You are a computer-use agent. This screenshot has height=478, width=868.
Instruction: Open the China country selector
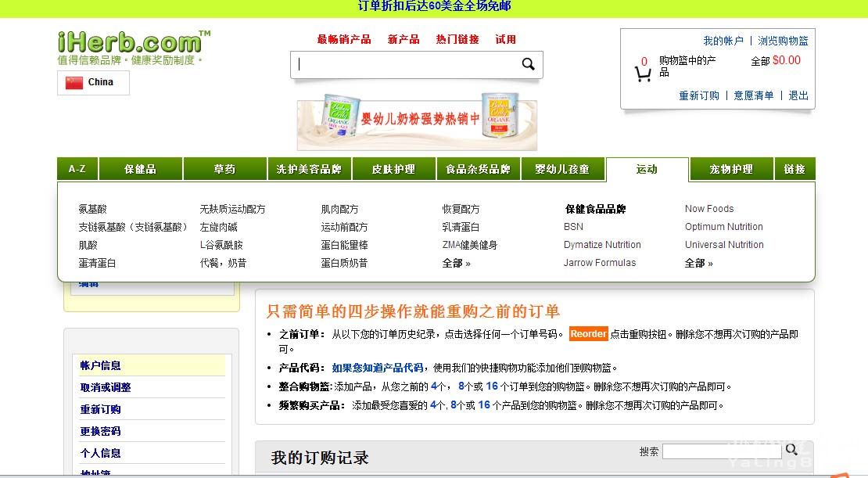(x=94, y=82)
